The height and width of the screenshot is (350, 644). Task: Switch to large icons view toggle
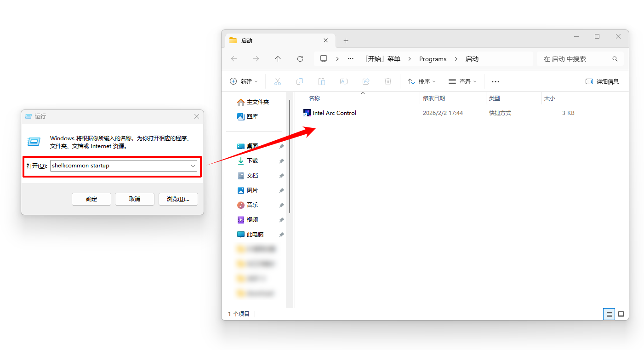pyautogui.click(x=621, y=314)
